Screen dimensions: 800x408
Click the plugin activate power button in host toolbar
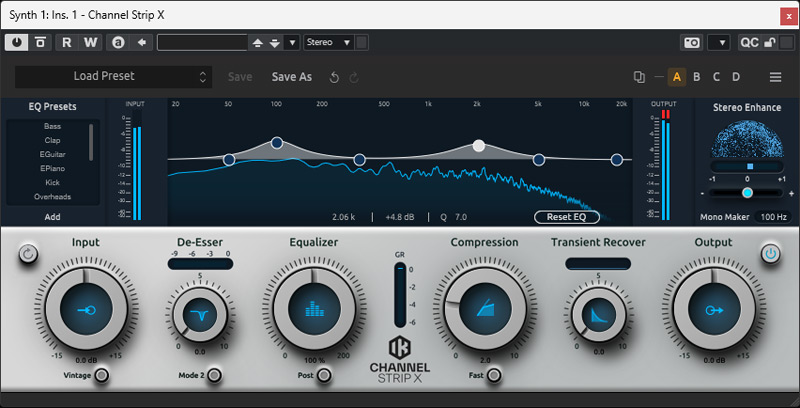click(x=17, y=42)
